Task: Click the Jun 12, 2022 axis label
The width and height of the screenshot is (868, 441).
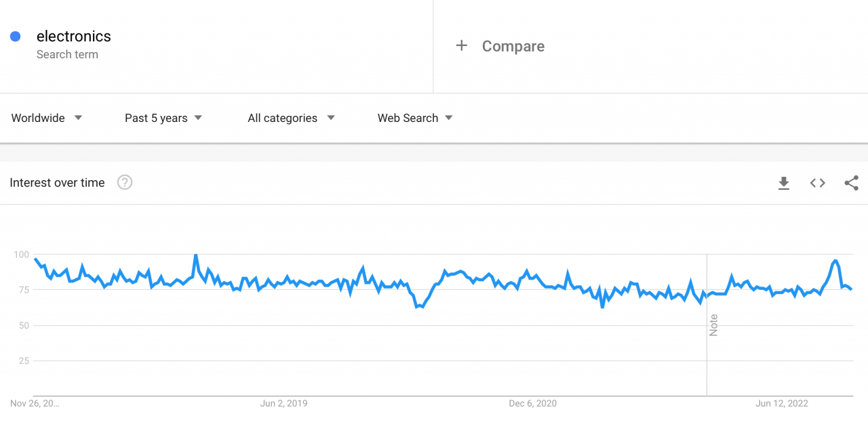Action: (783, 403)
